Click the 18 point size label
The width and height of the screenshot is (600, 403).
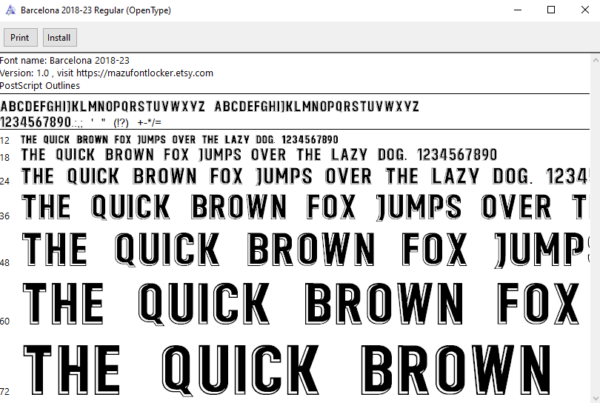[x=5, y=157]
